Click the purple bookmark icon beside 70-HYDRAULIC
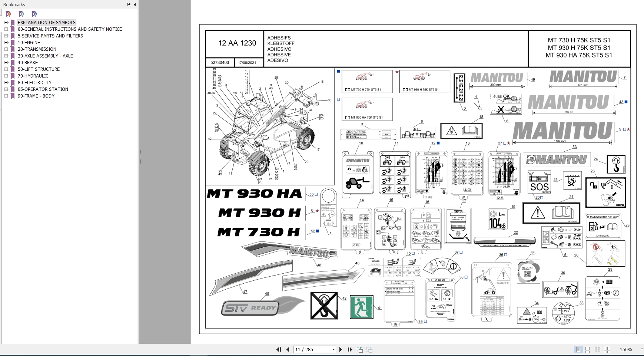The image size is (644, 356). click(13, 76)
